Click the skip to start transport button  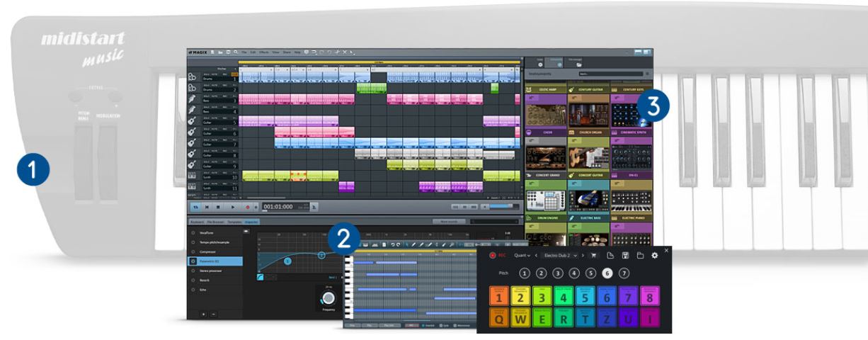[207, 207]
